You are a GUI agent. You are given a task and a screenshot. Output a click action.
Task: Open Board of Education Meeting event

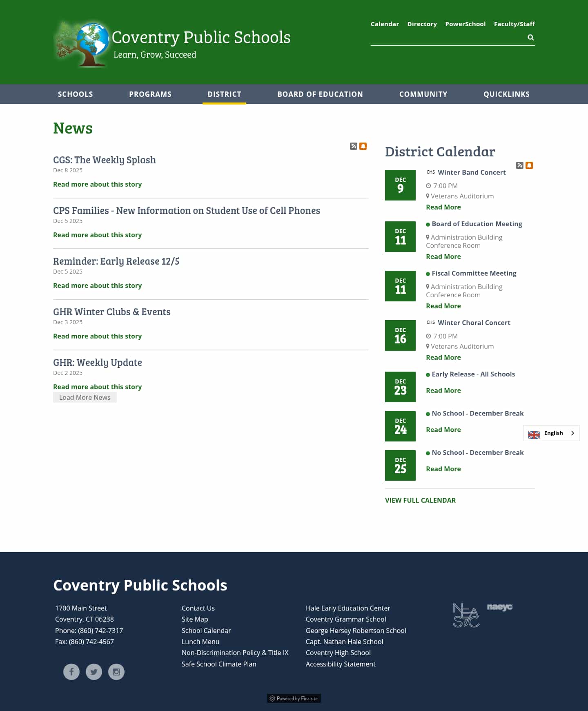tap(477, 224)
